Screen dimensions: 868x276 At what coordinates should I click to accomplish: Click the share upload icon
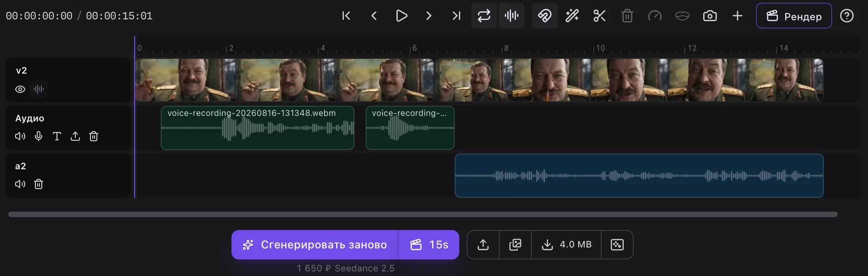tap(483, 245)
